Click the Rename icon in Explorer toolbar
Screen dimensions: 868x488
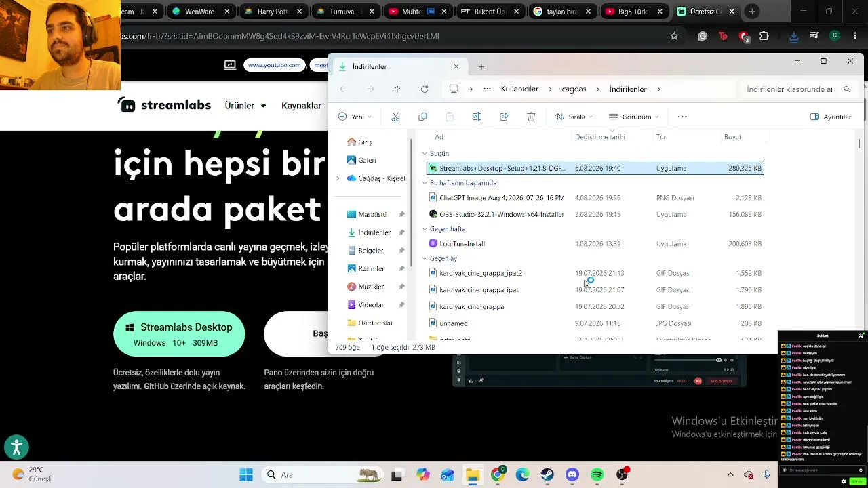click(x=477, y=117)
